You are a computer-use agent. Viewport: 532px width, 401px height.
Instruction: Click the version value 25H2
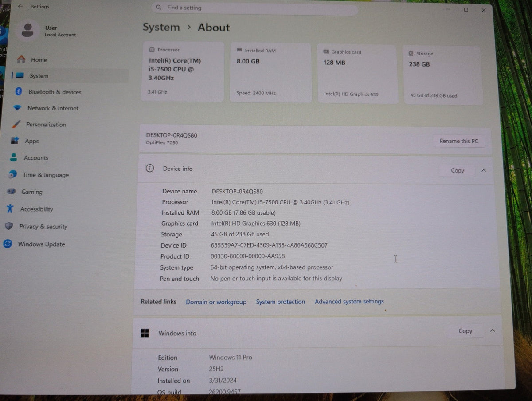(x=216, y=369)
